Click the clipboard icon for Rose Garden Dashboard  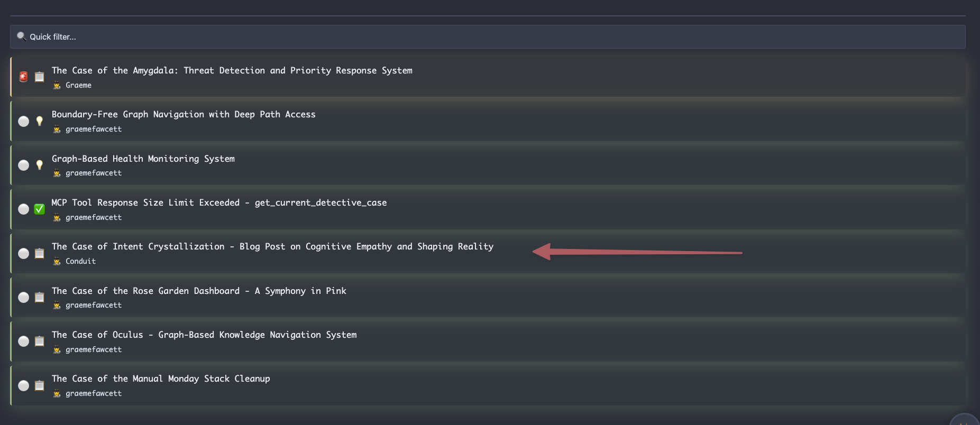point(39,297)
